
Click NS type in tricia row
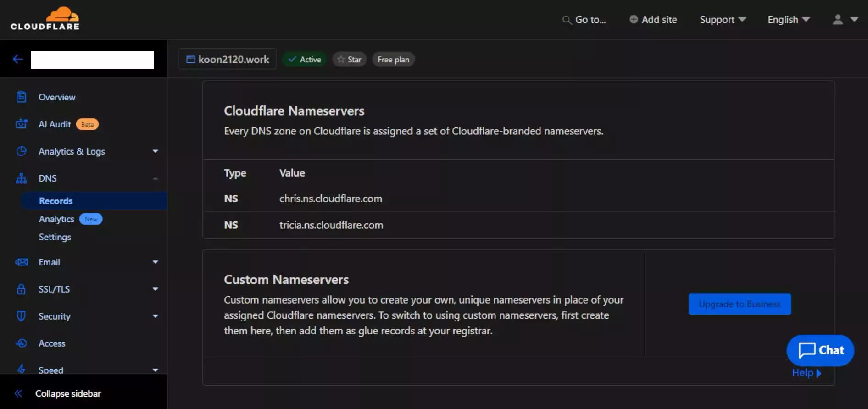coord(231,225)
